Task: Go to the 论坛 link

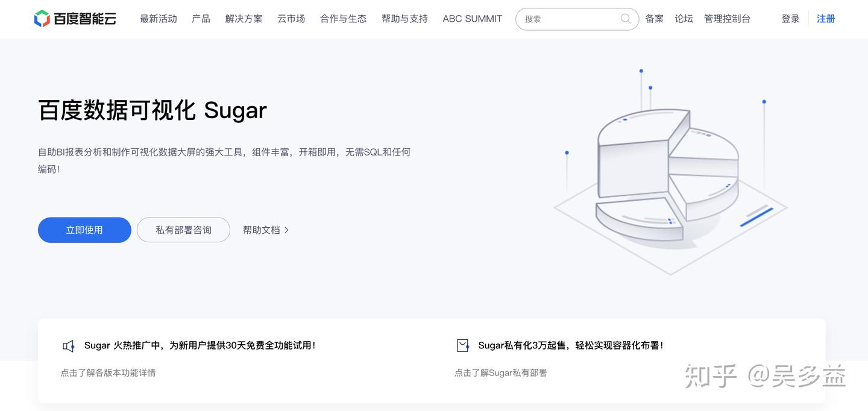Action: (x=684, y=19)
